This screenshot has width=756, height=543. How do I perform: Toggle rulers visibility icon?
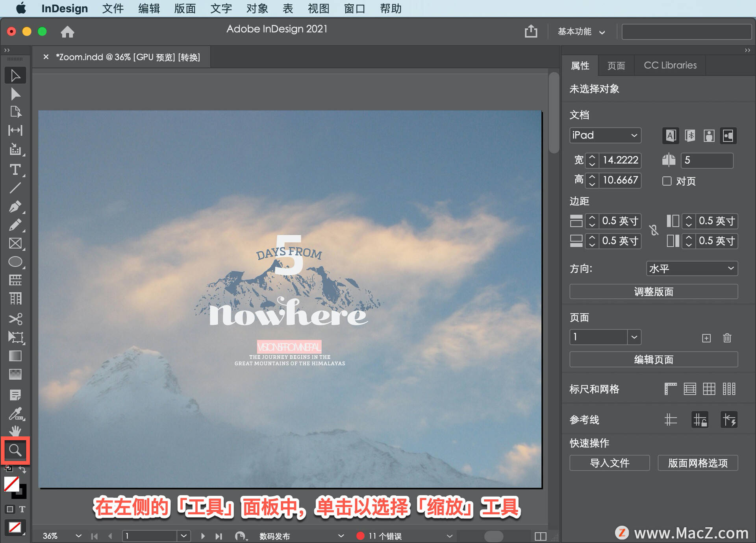coord(670,389)
